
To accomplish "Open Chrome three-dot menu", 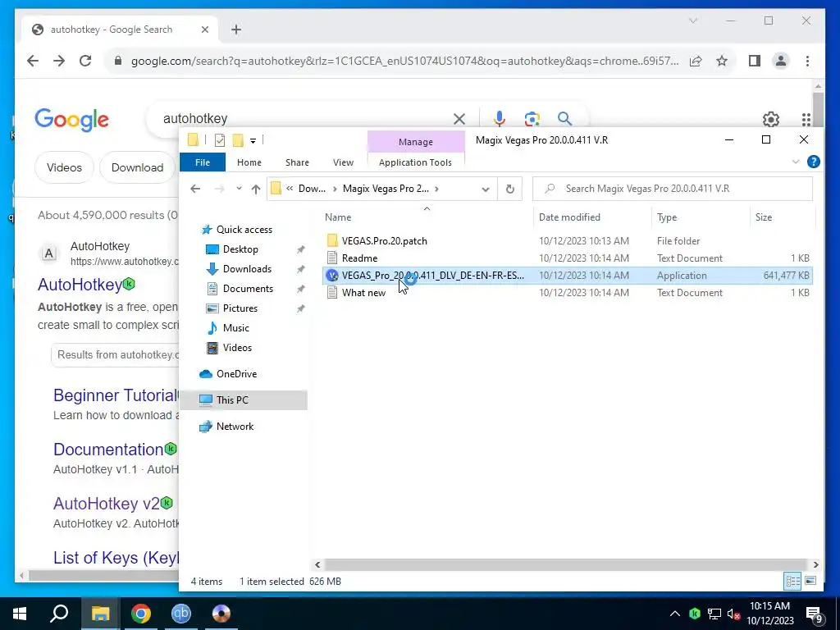I will pos(807,61).
